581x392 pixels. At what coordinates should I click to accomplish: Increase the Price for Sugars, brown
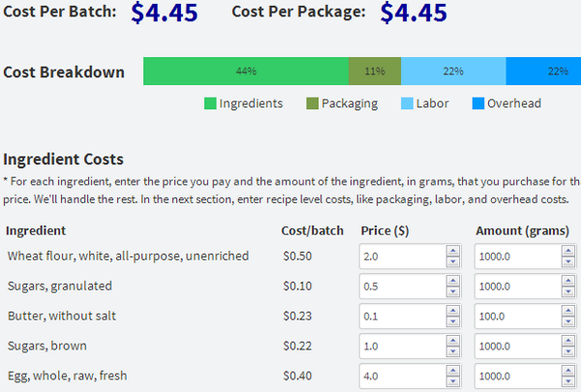452,341
